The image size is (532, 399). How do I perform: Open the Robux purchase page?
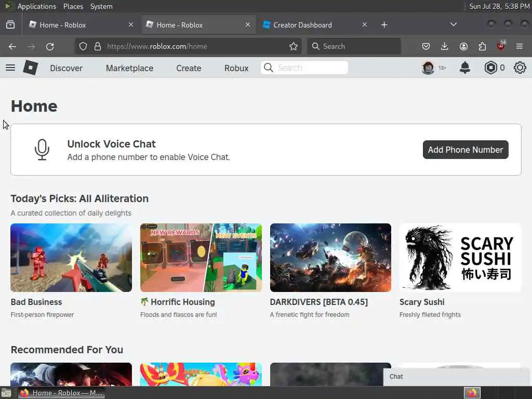tap(236, 68)
